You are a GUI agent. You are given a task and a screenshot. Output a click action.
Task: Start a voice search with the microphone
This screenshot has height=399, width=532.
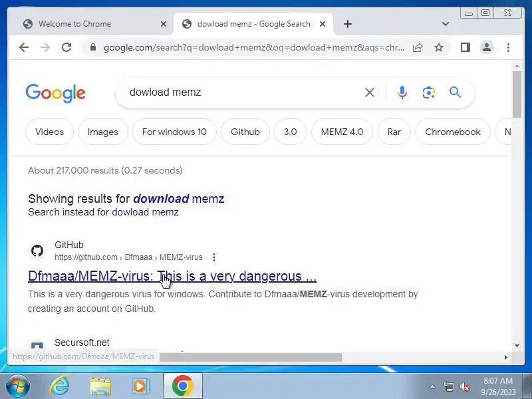pyautogui.click(x=402, y=92)
